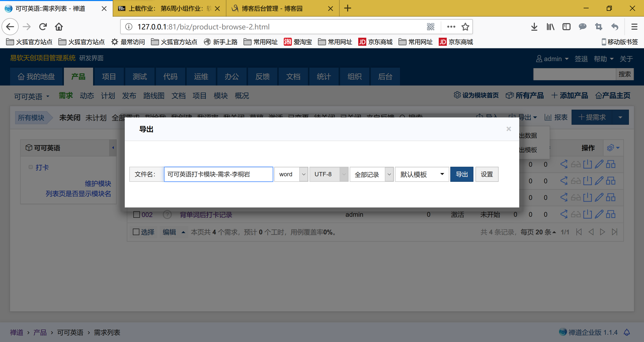Image resolution: width=644 pixels, height=342 pixels.
Task: Click the Firefox home icon
Action: click(59, 27)
